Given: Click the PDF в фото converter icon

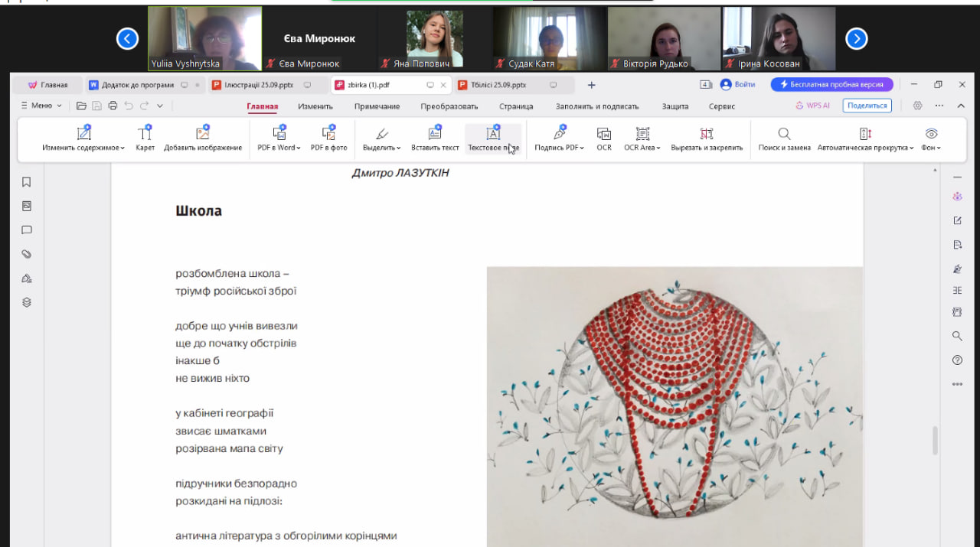Looking at the screenshot, I should (x=328, y=135).
